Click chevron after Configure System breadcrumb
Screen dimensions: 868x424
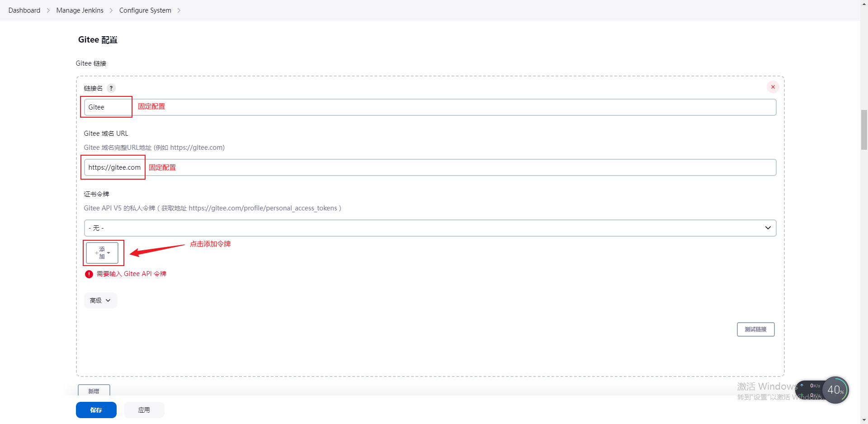click(179, 10)
